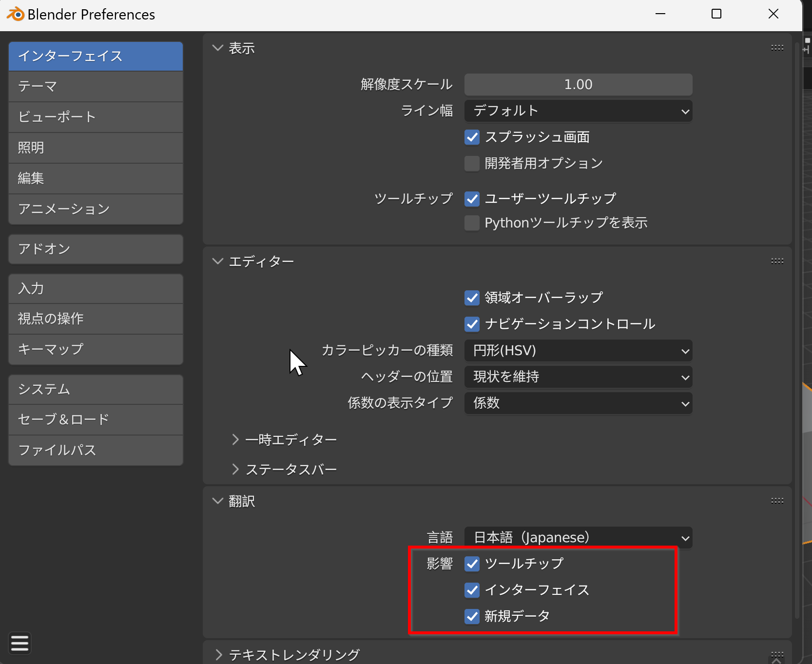Click the エディター panel drag grip icon

point(777,261)
